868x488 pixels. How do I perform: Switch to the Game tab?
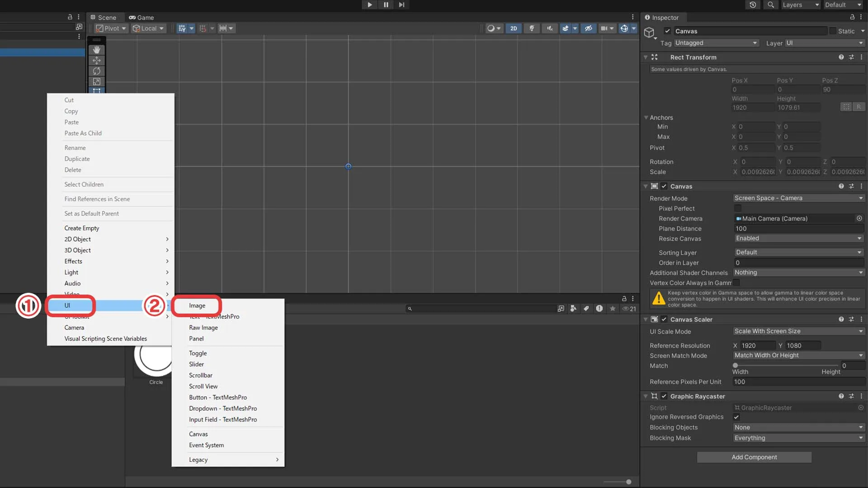141,17
